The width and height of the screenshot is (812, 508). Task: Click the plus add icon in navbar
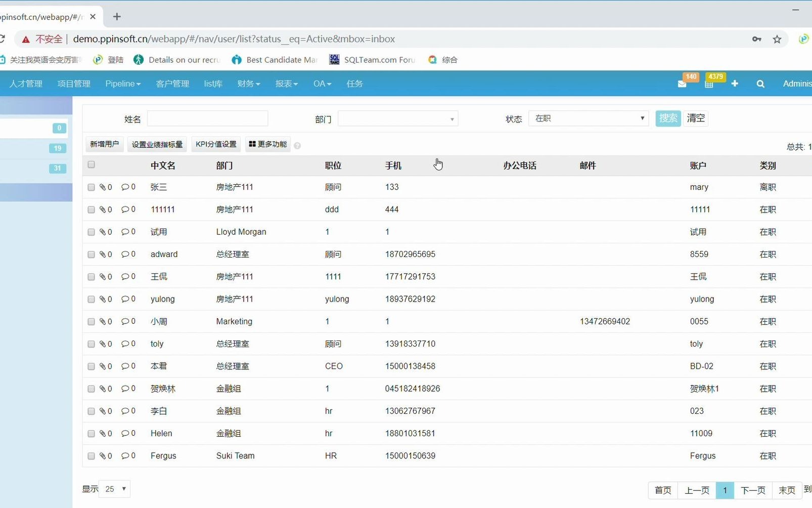735,83
